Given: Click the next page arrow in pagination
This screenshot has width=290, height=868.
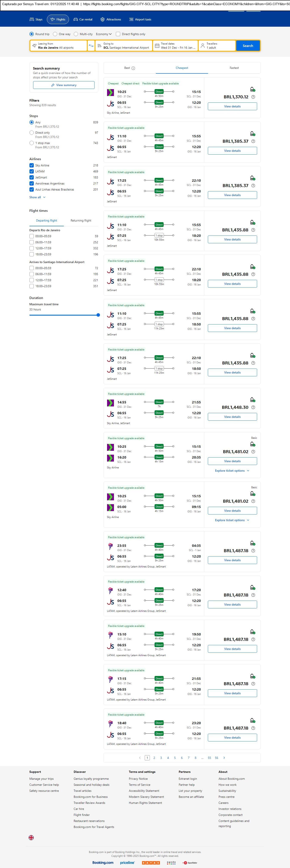Looking at the screenshot, I should coord(224,758).
